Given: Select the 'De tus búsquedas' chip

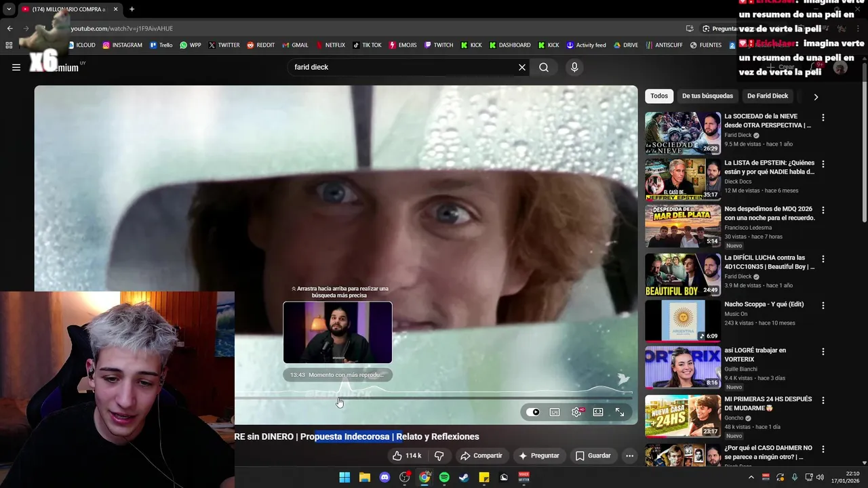Looking at the screenshot, I should click(x=707, y=96).
